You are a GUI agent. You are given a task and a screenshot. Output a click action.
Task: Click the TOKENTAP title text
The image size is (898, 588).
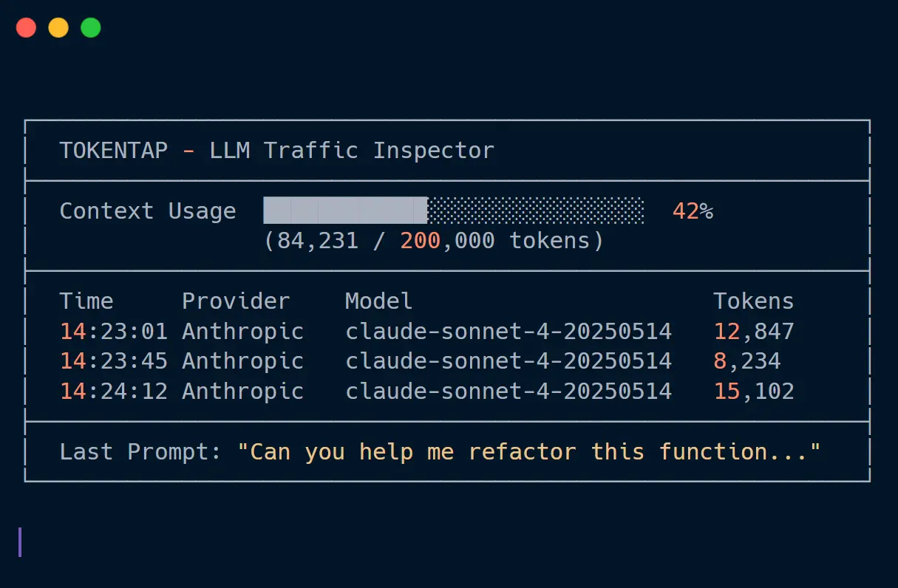pos(113,150)
